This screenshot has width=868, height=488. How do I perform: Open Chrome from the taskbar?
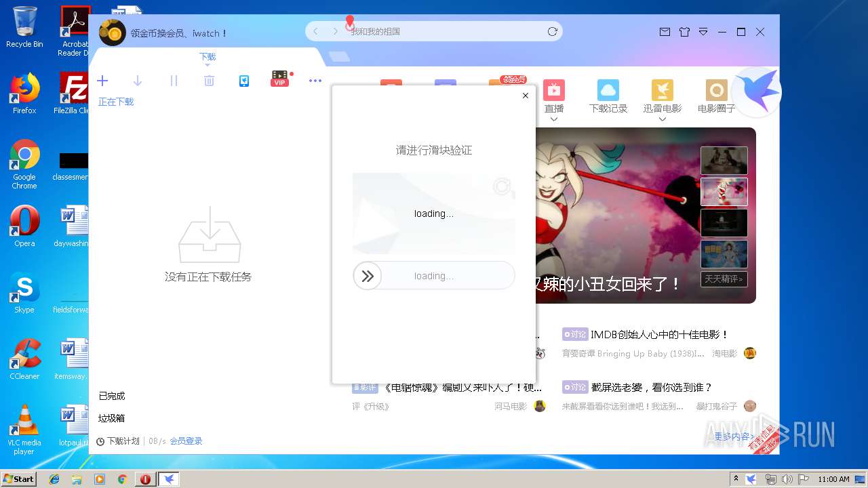[x=122, y=479]
